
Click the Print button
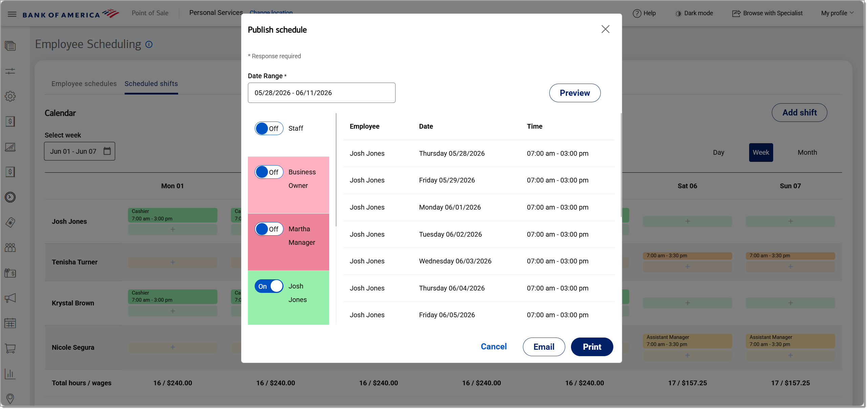click(592, 347)
